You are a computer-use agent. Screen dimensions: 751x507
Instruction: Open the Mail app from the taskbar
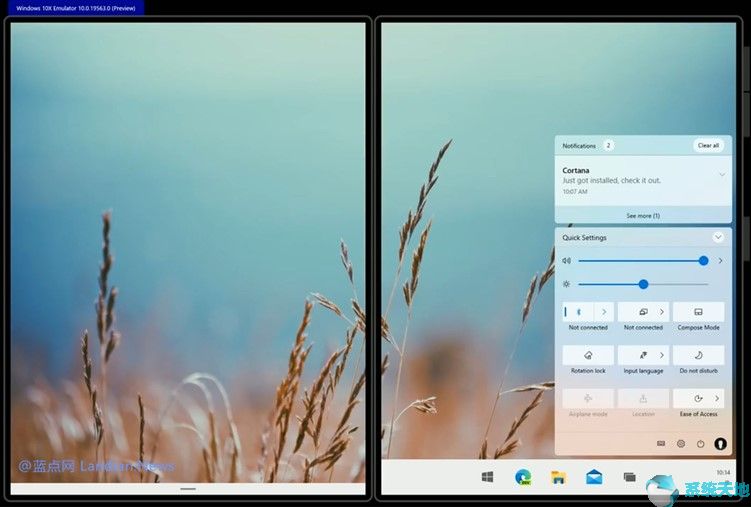pyautogui.click(x=594, y=477)
